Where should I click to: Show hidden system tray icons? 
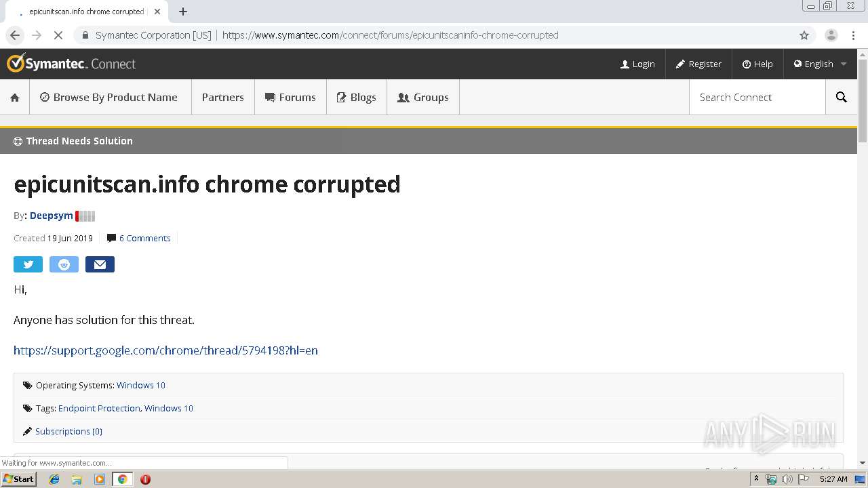pyautogui.click(x=756, y=479)
